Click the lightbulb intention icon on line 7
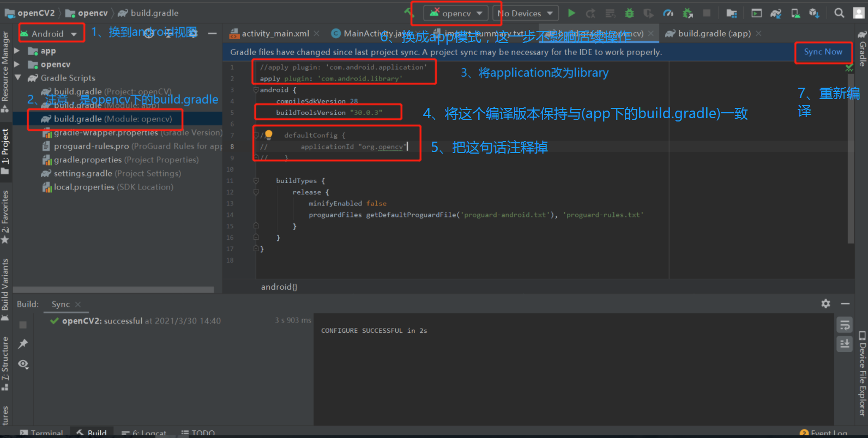Image resolution: width=868 pixels, height=438 pixels. (x=268, y=135)
